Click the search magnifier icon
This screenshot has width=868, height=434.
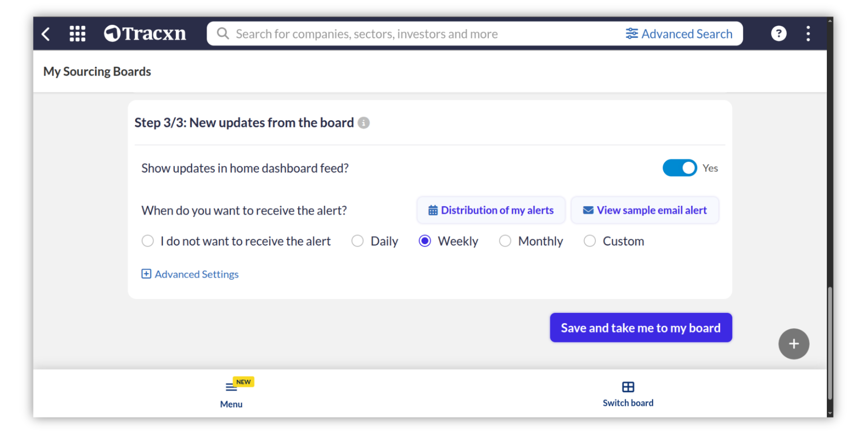tap(222, 34)
